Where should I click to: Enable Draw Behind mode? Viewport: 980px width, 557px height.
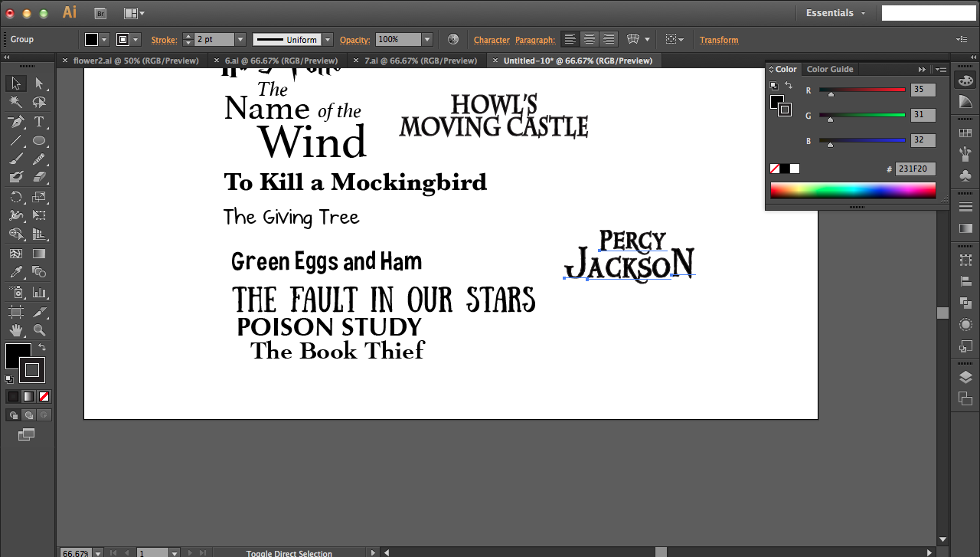tap(28, 414)
